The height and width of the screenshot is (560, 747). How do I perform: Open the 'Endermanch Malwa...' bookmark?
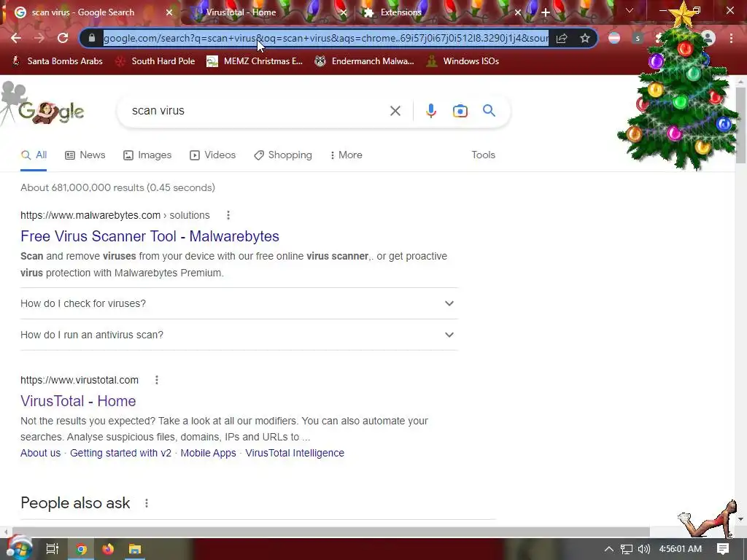click(364, 61)
